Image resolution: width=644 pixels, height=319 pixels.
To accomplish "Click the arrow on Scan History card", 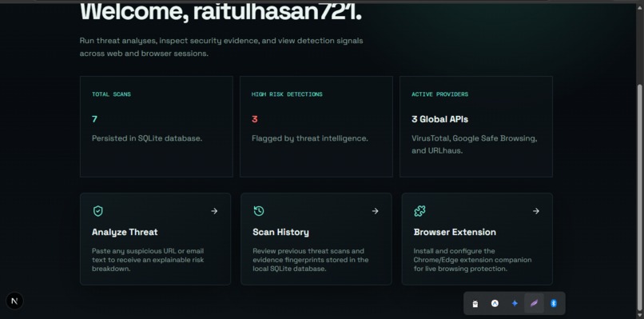I will 375,211.
